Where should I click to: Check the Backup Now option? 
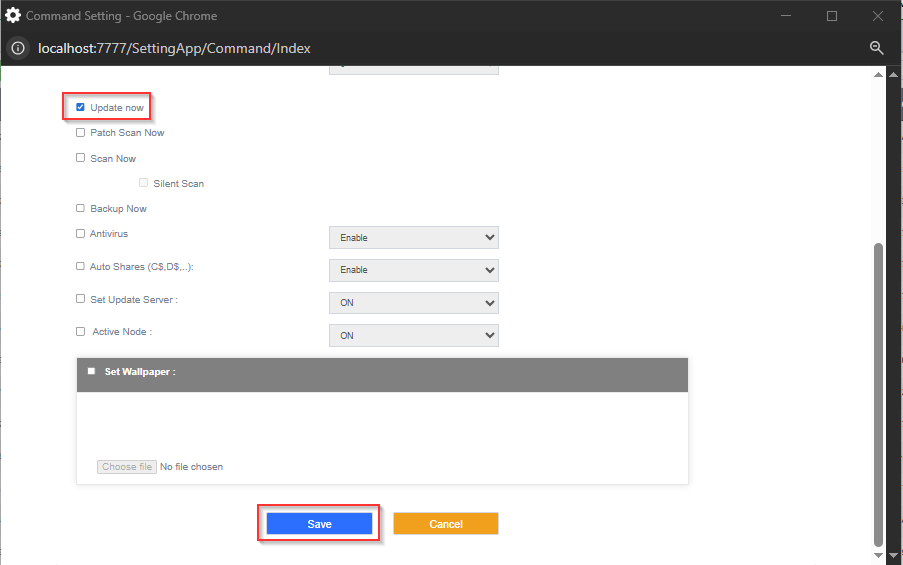(80, 208)
